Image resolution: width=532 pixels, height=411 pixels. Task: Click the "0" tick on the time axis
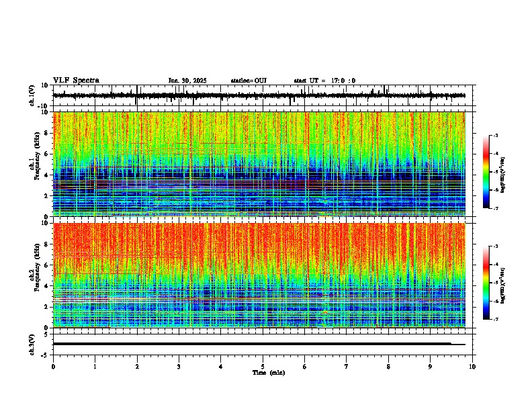pyautogui.click(x=53, y=367)
